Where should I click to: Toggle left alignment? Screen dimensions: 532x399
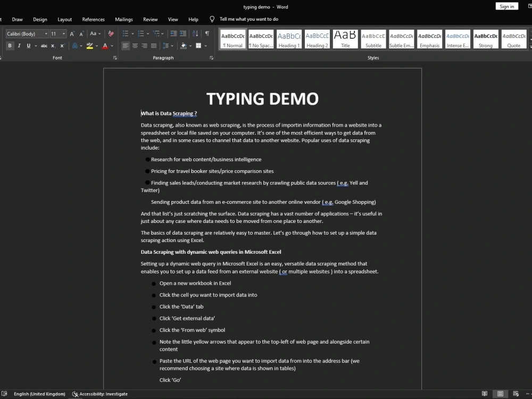(126, 46)
